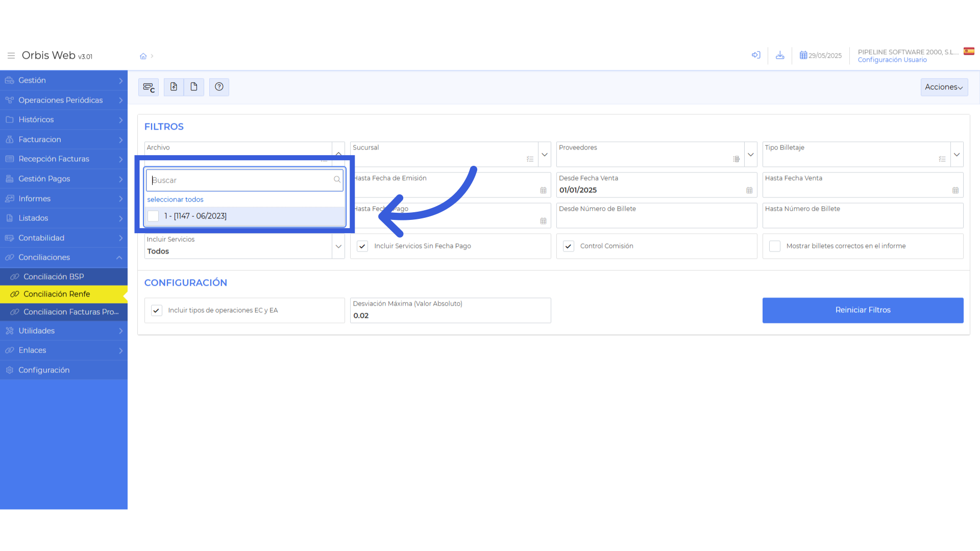Open Gestión Pagos in the sidebar
Screen dimensions: 980x551
[64, 179]
